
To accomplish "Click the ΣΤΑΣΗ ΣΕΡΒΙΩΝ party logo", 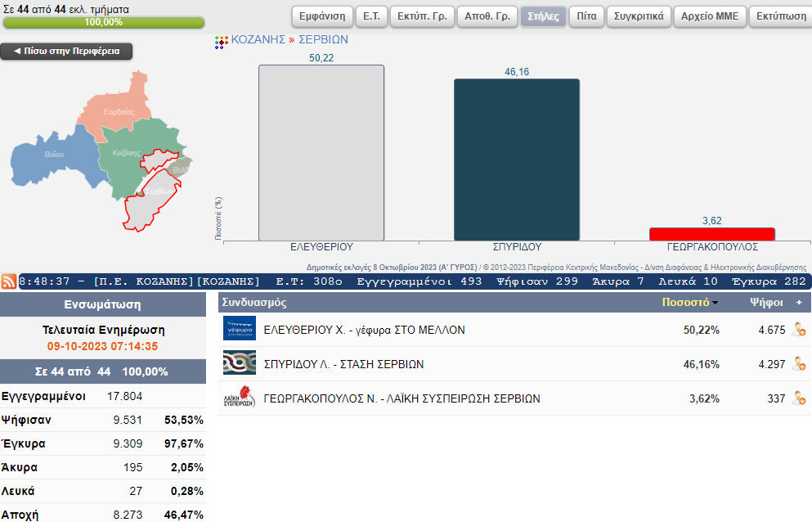I will 240,363.
